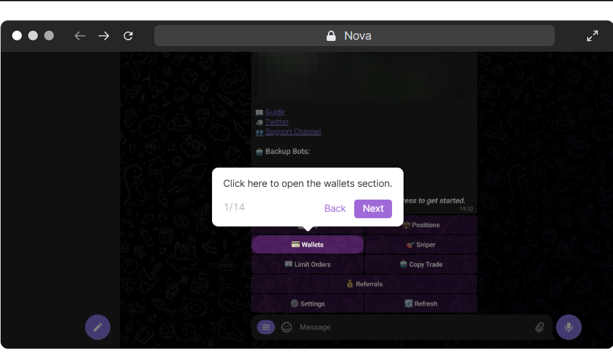Click the microphone voice message button
613x364 pixels.
pyautogui.click(x=568, y=327)
